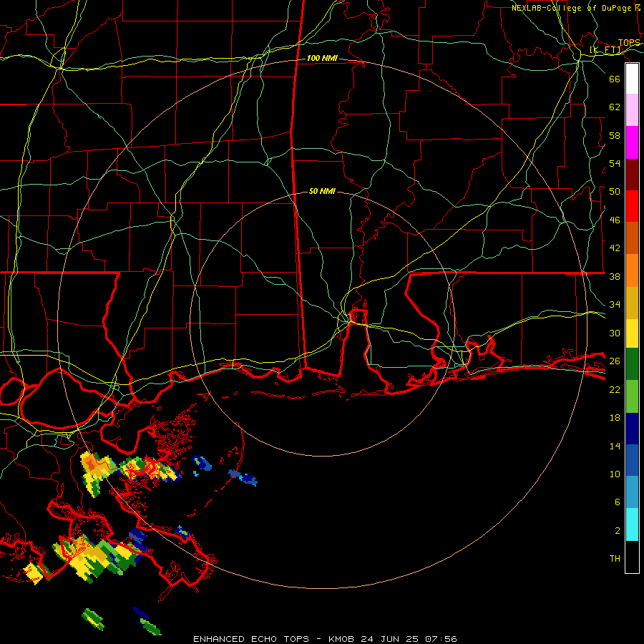Click the '24 JUN 25' date stamp
The width and height of the screenshot is (644, 644).
tap(389, 639)
